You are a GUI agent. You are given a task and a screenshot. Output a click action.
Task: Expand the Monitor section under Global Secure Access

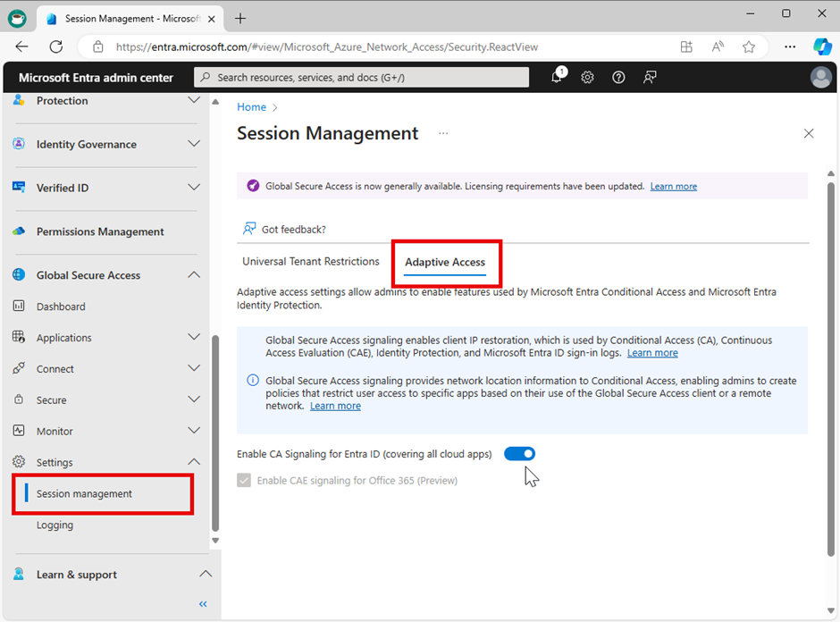(56, 431)
